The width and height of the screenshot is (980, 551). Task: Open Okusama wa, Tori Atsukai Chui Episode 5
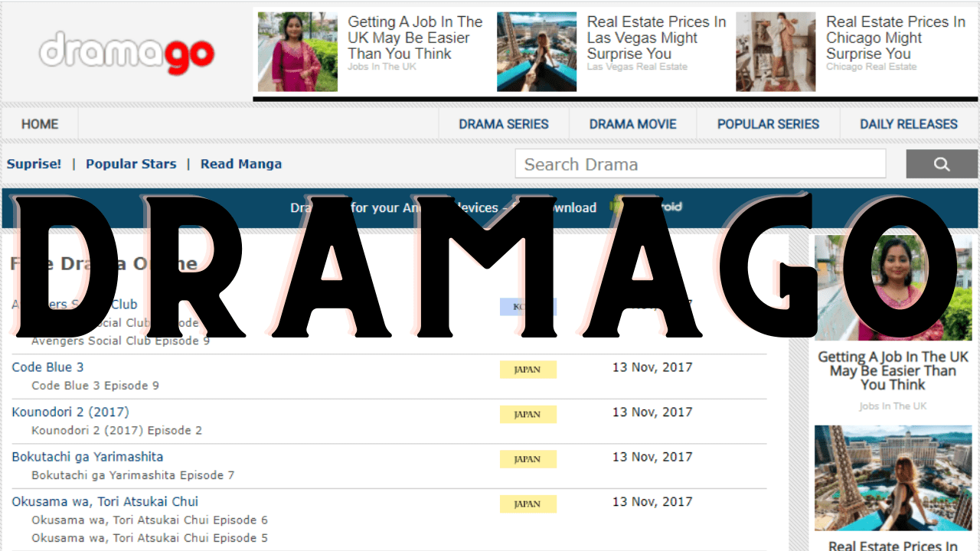[x=149, y=538]
